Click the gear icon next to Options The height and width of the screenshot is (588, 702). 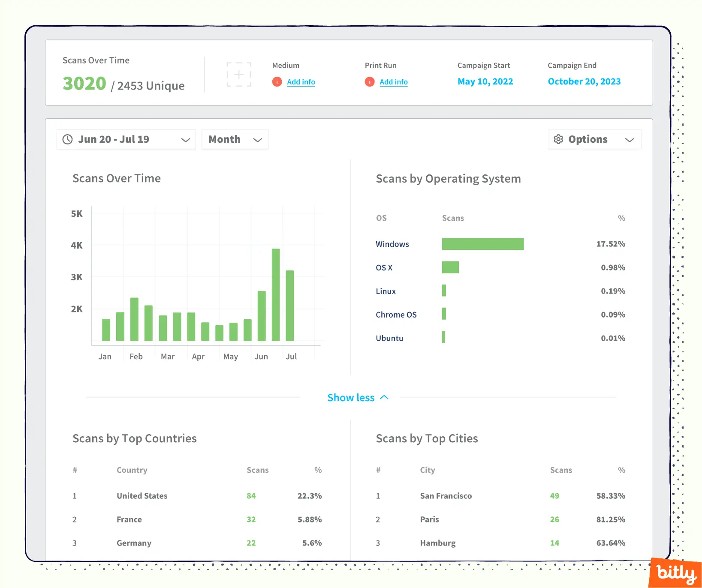click(x=558, y=139)
